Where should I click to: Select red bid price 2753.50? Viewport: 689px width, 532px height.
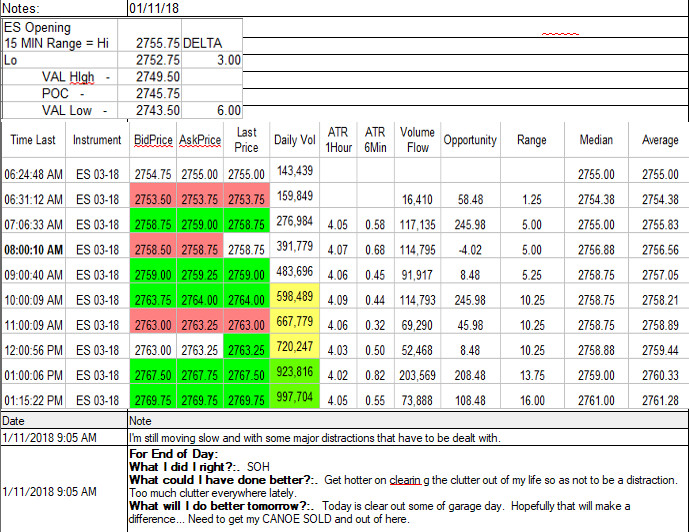point(153,195)
